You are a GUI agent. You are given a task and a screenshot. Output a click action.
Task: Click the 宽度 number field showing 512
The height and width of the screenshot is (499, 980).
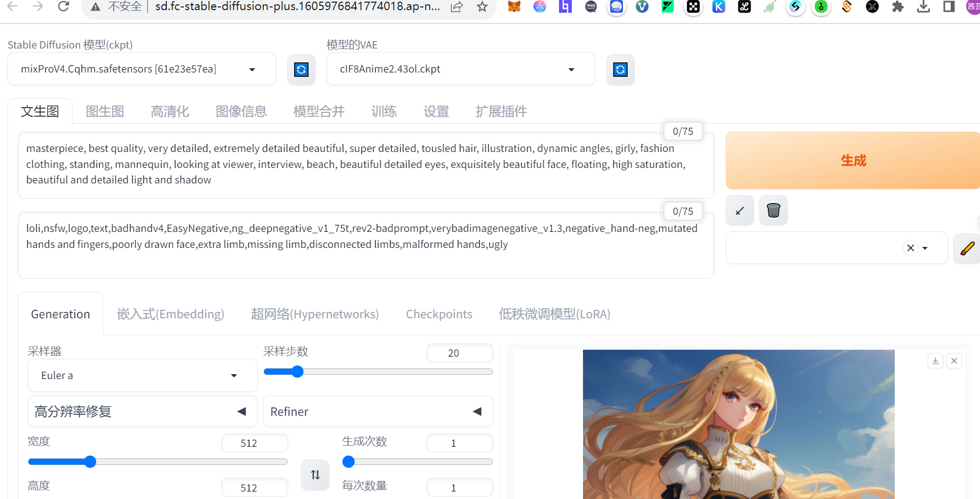tap(255, 443)
